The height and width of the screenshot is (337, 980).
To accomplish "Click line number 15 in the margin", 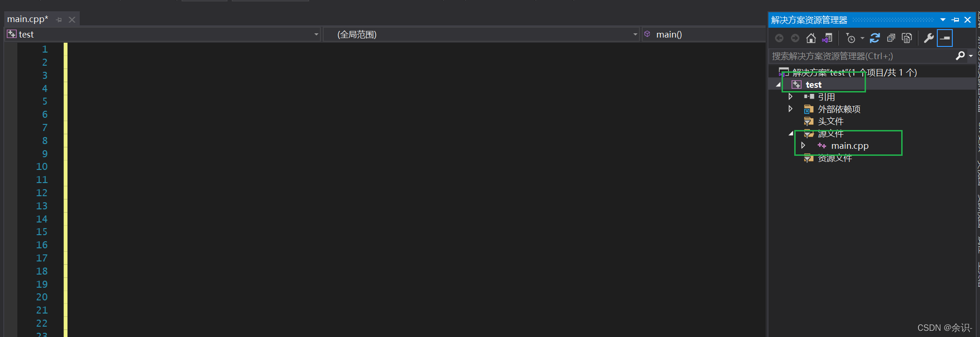I will [42, 231].
